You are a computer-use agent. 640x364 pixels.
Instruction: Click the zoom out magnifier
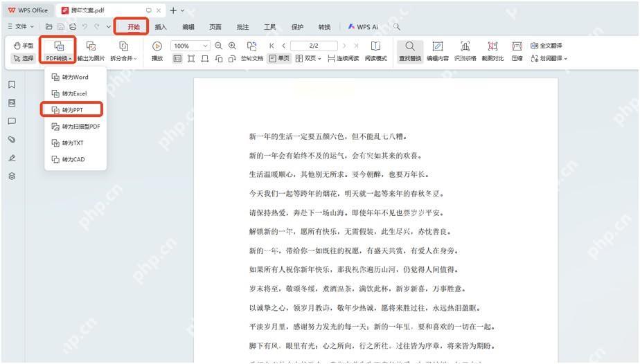point(218,46)
